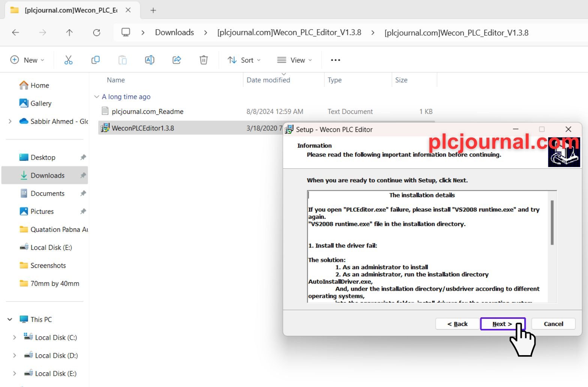Click the Delete trash icon
588x387 pixels.
(x=204, y=60)
